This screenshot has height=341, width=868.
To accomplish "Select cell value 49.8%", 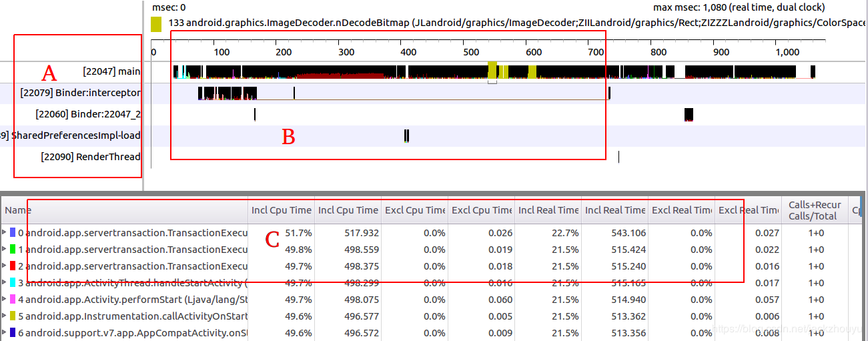I will (298, 250).
